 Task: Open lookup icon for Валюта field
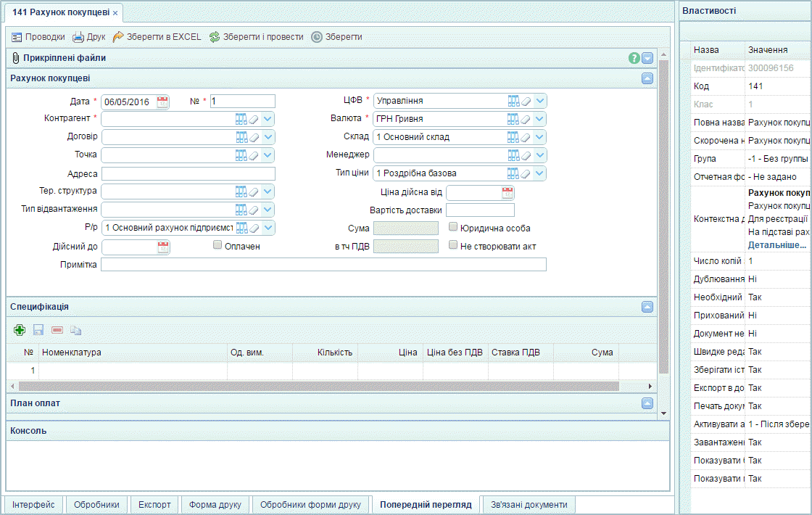[x=513, y=119]
